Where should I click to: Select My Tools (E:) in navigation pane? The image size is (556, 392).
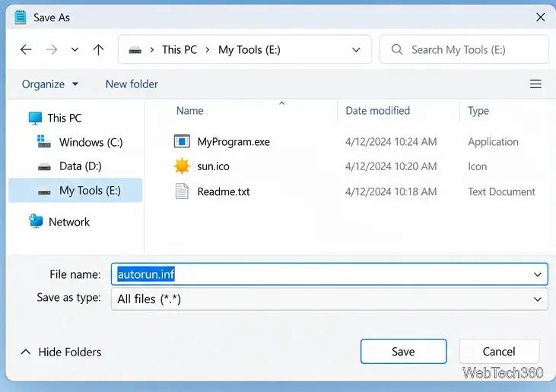pos(75,191)
